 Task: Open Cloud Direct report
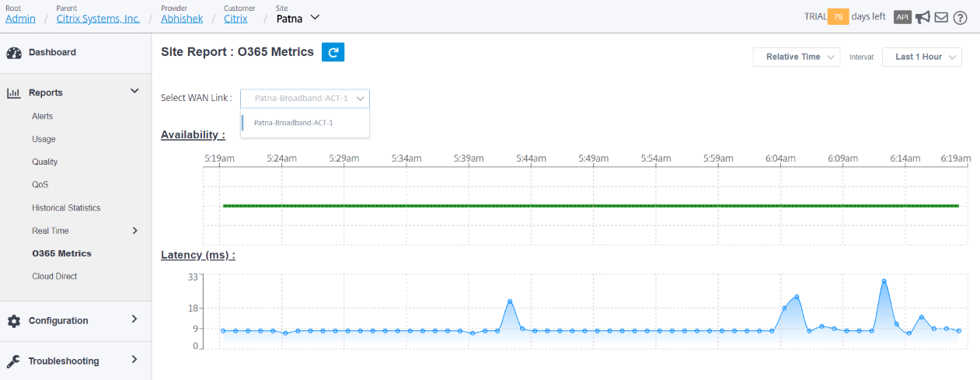click(x=54, y=277)
